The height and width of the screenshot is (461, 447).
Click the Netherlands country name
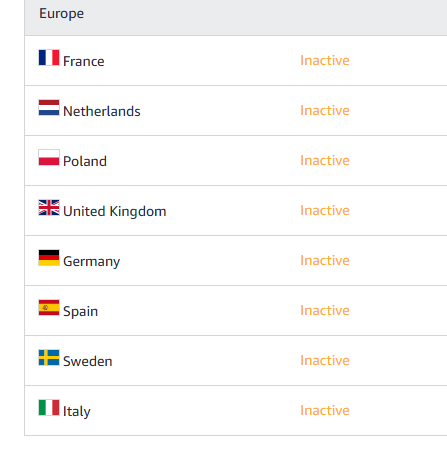102,111
